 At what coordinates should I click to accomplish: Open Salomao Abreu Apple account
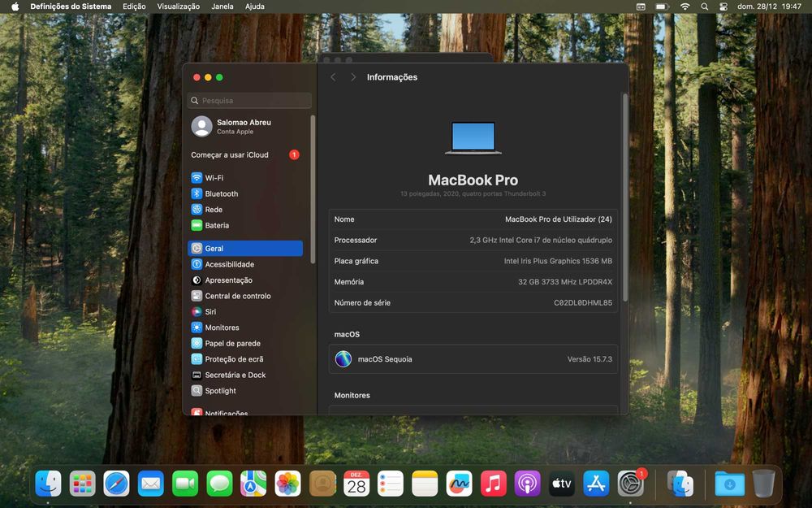click(x=245, y=126)
